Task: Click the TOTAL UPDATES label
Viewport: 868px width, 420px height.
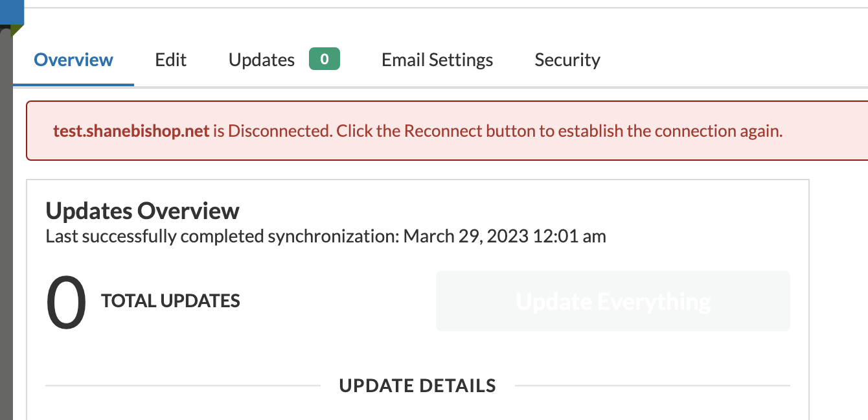Action: (170, 300)
